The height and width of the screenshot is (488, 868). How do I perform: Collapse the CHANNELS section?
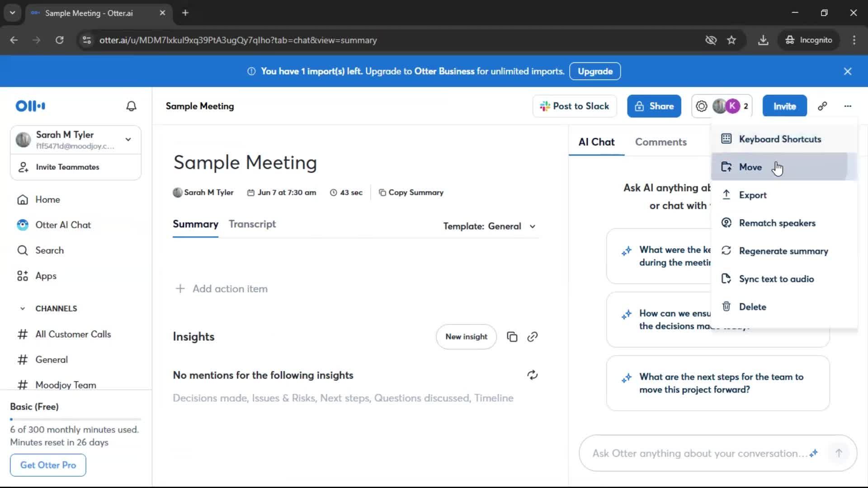click(x=23, y=309)
